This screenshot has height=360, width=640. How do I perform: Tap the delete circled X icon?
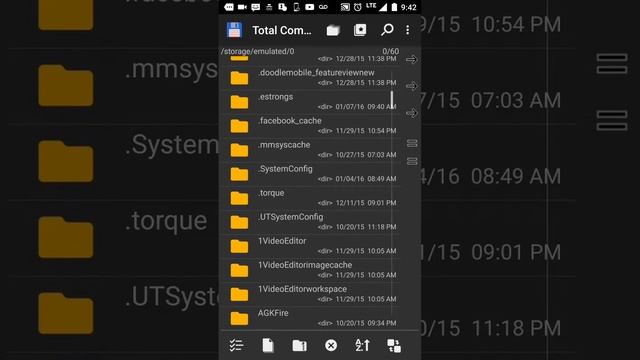331,346
